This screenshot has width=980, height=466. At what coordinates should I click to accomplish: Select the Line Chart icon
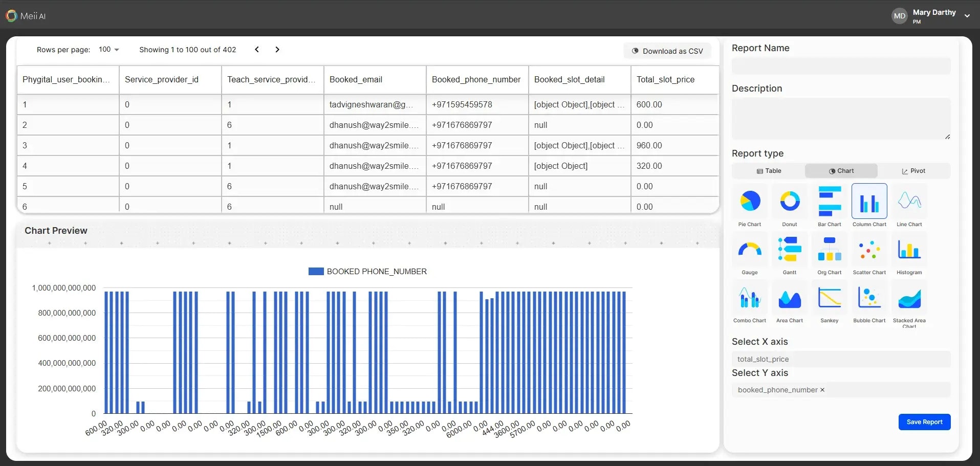pyautogui.click(x=909, y=201)
